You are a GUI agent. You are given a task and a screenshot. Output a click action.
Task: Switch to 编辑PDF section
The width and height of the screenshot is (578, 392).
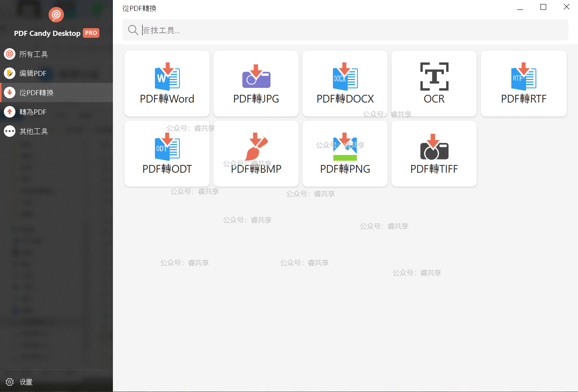tap(56, 73)
